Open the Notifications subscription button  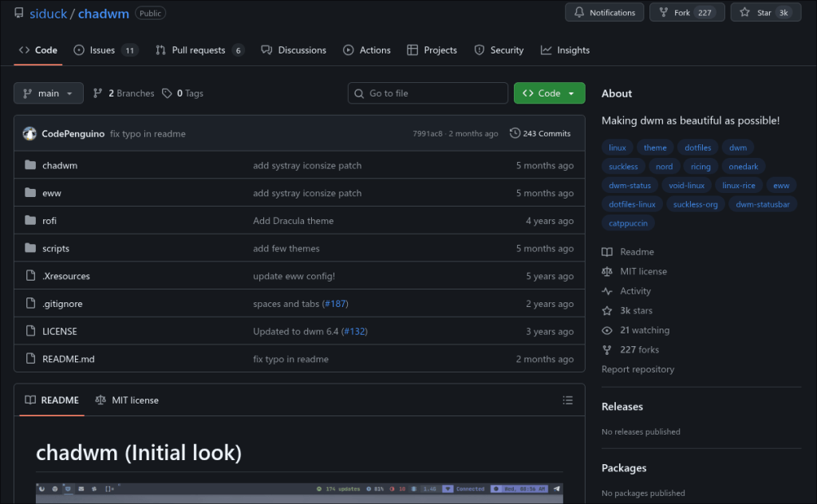pos(603,13)
